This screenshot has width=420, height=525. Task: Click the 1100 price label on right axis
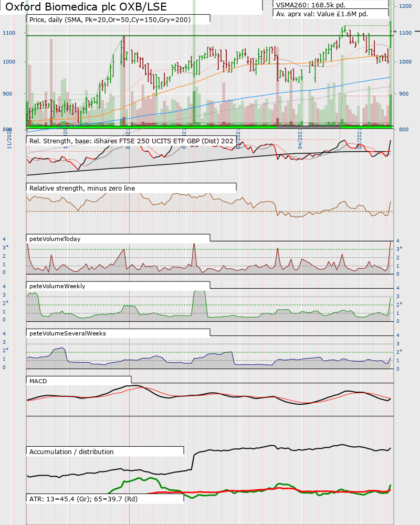(405, 33)
